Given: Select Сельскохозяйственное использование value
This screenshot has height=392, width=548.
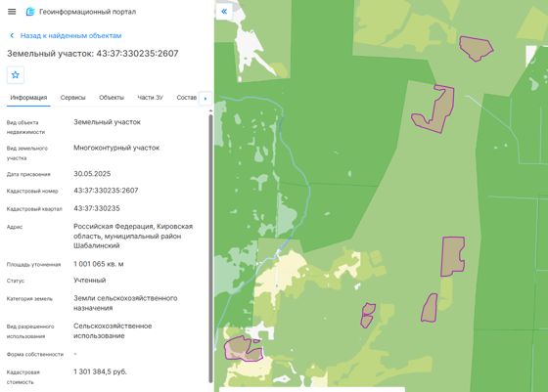Looking at the screenshot, I should [x=113, y=331].
